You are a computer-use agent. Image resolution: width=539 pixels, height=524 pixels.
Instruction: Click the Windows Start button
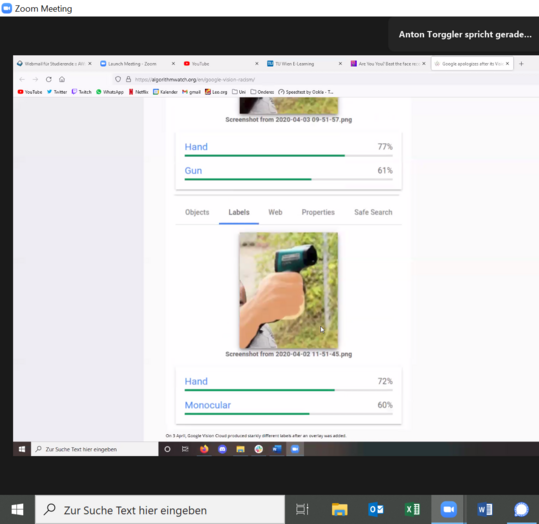17,510
